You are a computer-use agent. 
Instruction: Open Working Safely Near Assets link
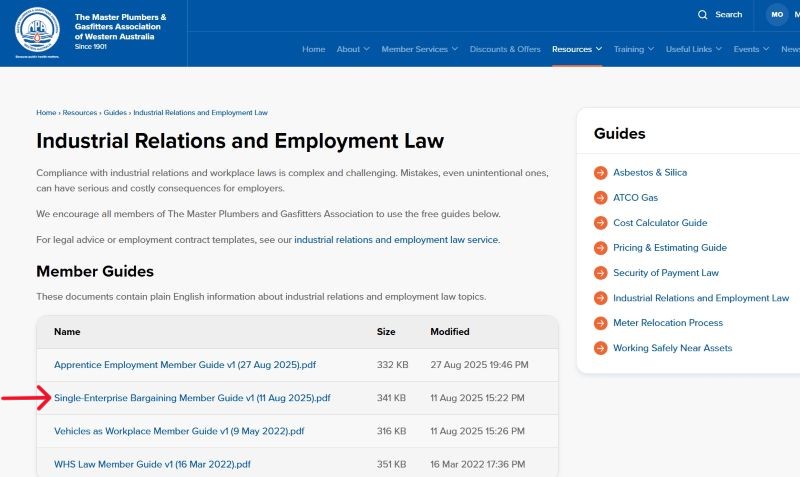tap(672, 348)
